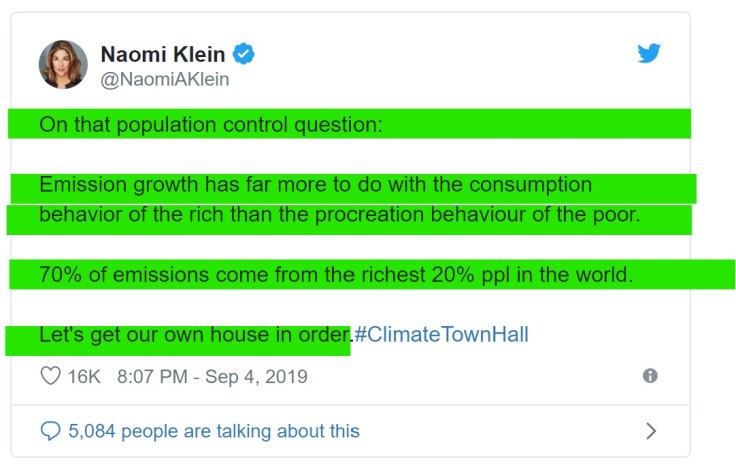Click the Twitter bird logo
Screen dimensions: 736x466
(x=649, y=53)
